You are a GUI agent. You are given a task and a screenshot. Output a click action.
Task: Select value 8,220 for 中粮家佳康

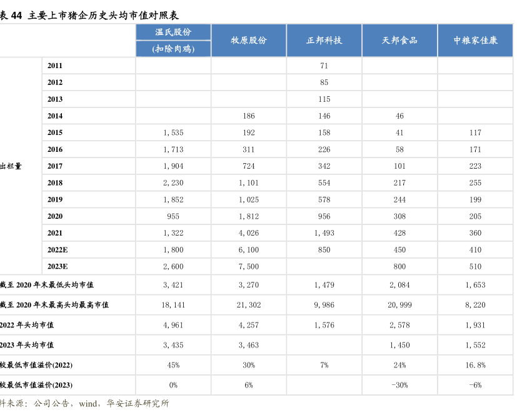click(475, 305)
